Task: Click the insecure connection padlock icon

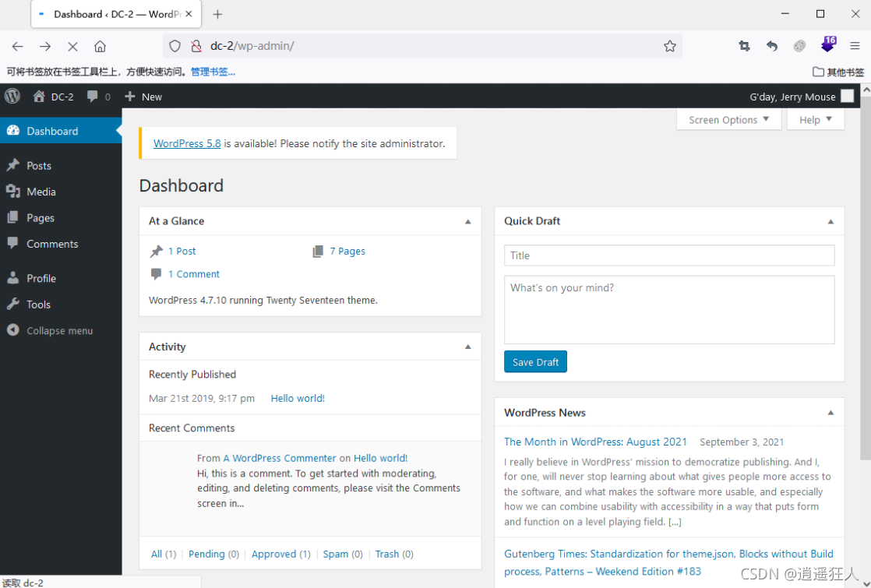Action: coord(196,46)
